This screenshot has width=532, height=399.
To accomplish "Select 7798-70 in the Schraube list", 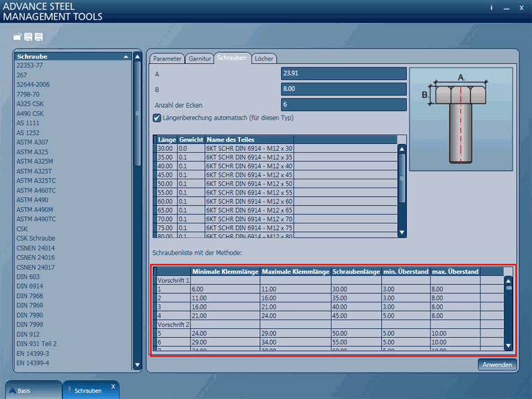I will (x=28, y=95).
